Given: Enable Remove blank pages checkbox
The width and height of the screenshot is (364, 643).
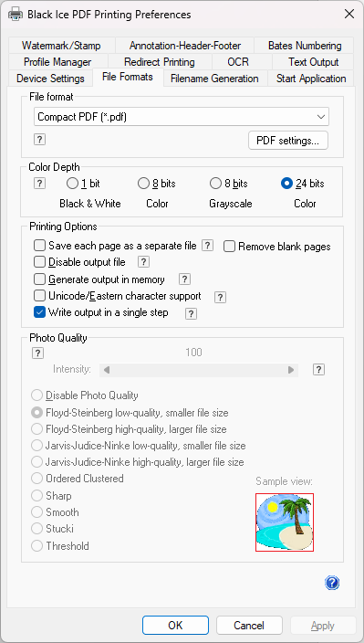Looking at the screenshot, I should [229, 247].
